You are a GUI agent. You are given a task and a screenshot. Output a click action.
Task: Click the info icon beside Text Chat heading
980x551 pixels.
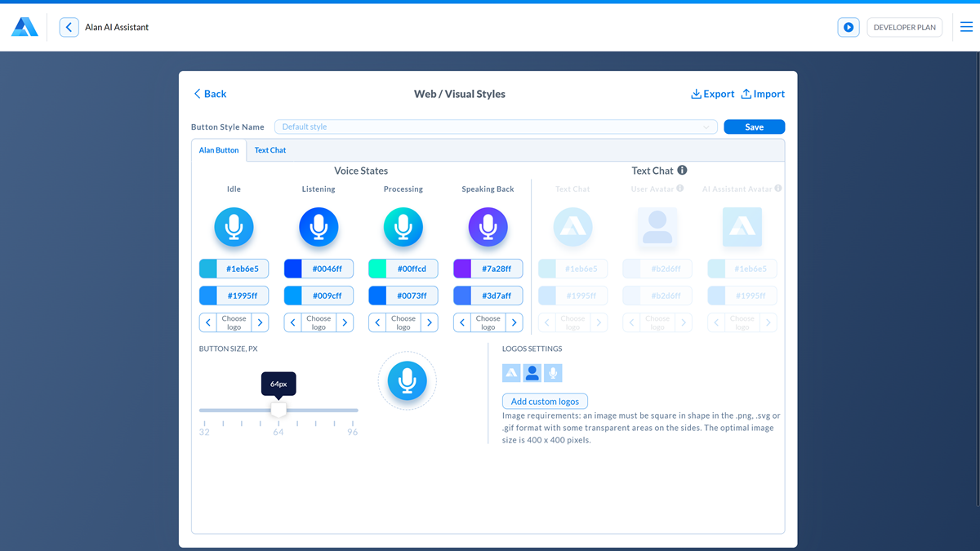click(x=682, y=171)
